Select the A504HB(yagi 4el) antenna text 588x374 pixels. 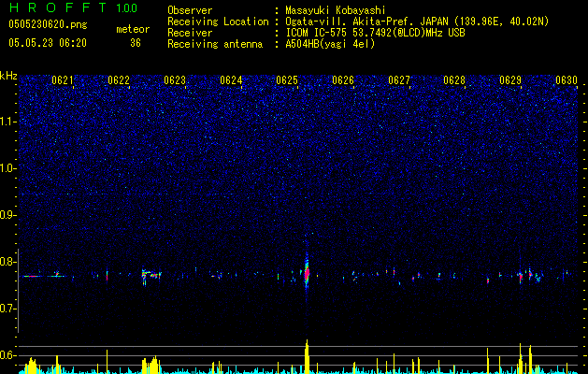click(330, 44)
